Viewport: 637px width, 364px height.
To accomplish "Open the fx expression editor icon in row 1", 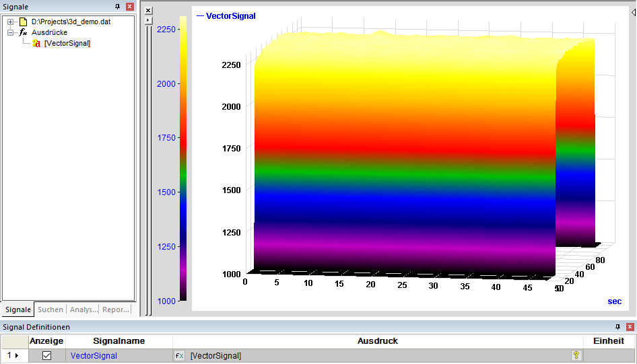I will pos(179,356).
